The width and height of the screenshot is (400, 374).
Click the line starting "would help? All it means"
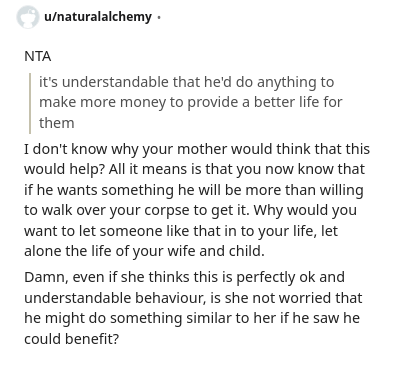pyautogui.click(x=194, y=169)
